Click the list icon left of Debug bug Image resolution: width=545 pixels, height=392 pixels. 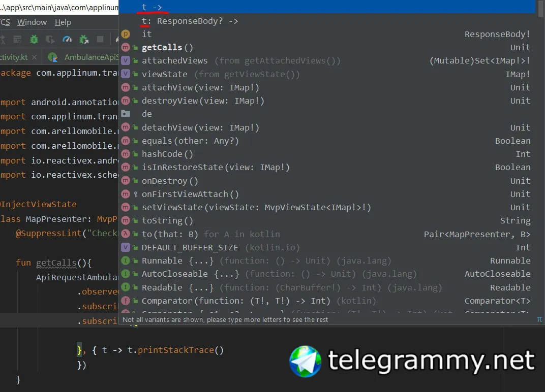pyautogui.click(x=17, y=39)
